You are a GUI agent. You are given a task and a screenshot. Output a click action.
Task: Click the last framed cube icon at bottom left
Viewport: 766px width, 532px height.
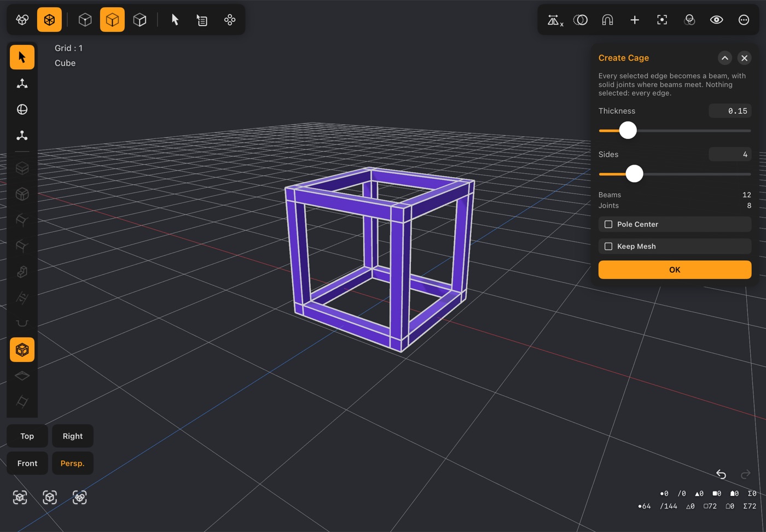(x=80, y=497)
